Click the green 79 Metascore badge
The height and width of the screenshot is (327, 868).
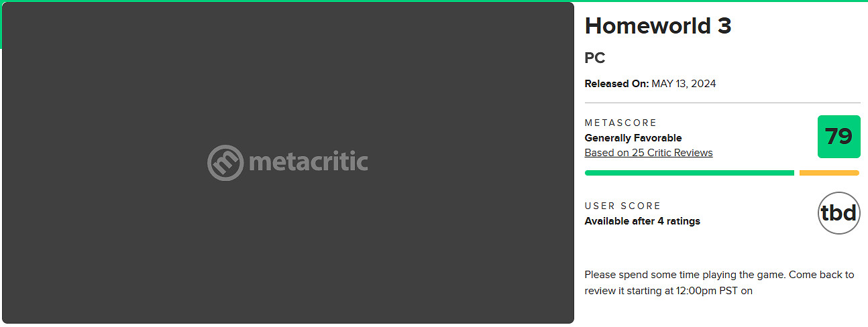838,137
